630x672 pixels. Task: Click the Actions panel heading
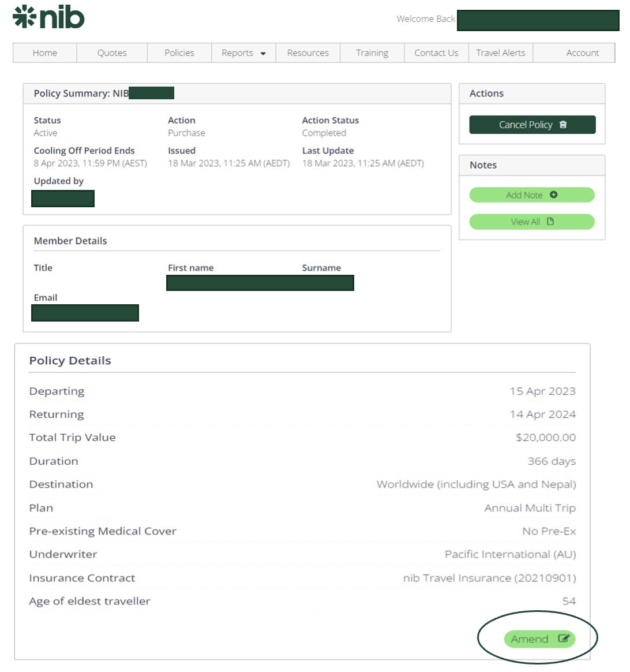[x=486, y=94]
